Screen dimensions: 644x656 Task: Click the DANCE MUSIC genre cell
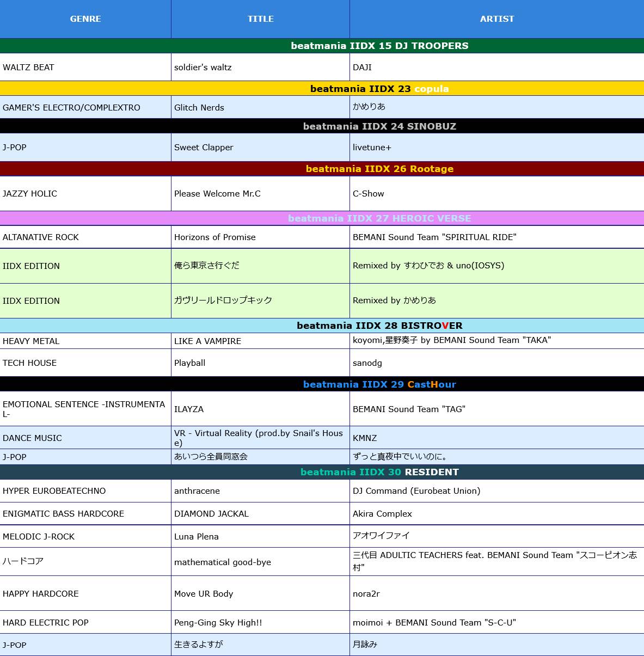85,438
